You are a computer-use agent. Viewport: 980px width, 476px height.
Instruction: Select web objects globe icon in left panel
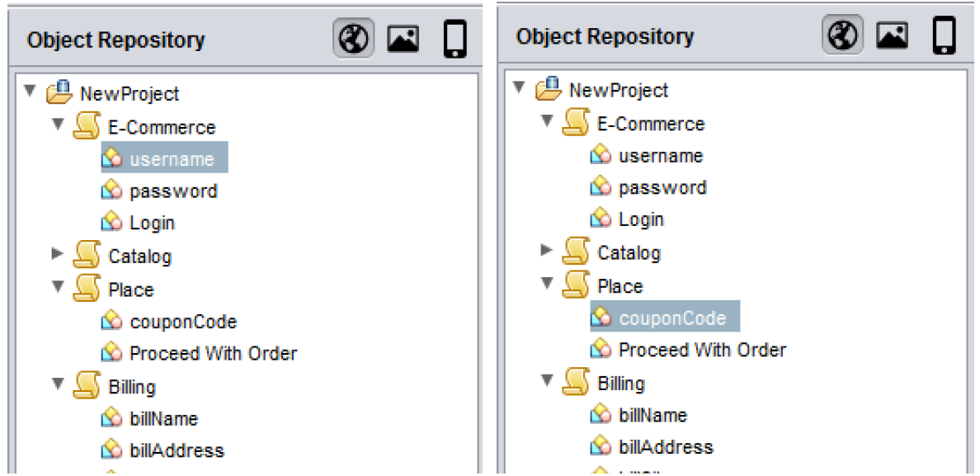point(354,39)
